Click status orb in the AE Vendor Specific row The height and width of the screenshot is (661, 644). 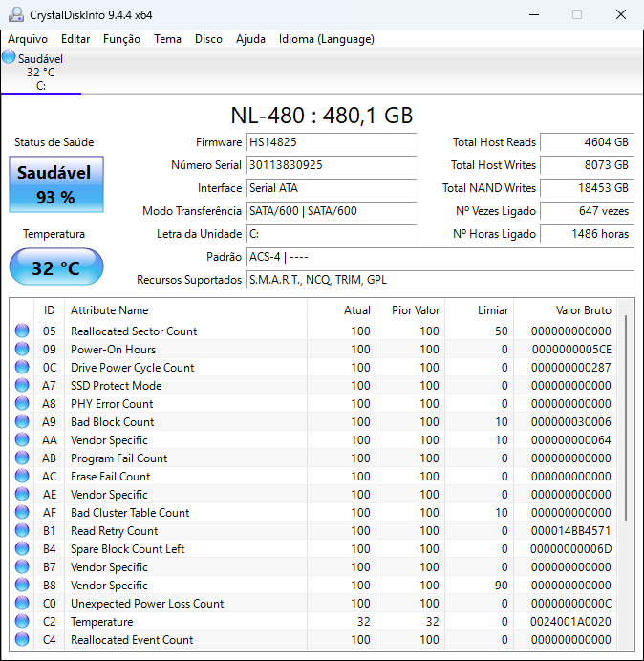point(22,494)
